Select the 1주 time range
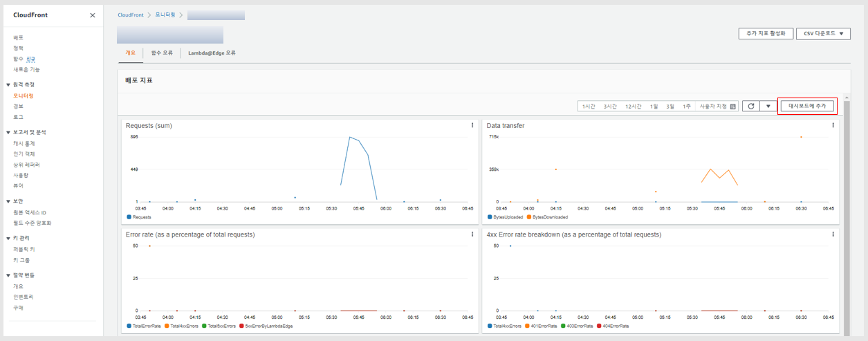Image resolution: width=868 pixels, height=341 pixels. coord(687,107)
